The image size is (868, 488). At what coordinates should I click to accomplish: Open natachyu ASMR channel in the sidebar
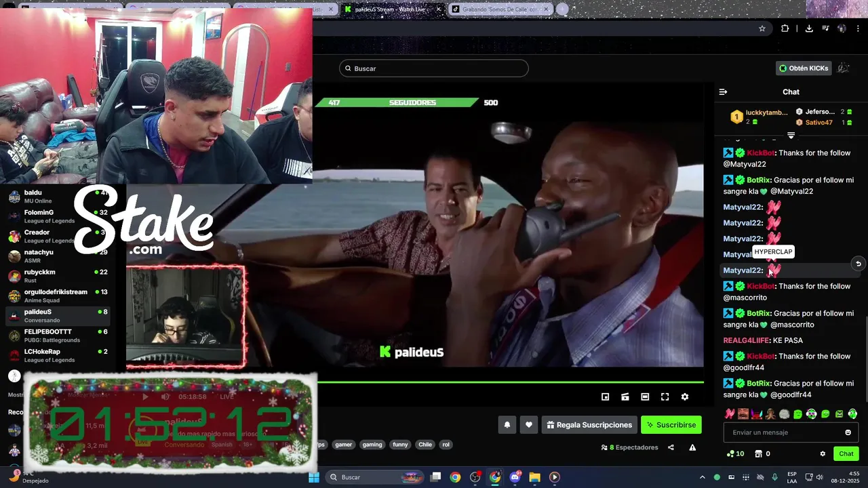58,256
